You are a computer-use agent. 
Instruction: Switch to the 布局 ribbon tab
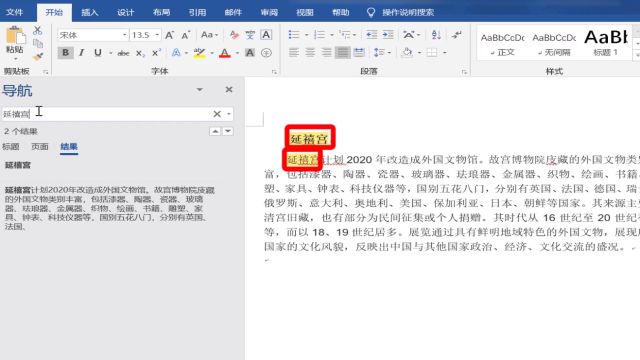161,13
